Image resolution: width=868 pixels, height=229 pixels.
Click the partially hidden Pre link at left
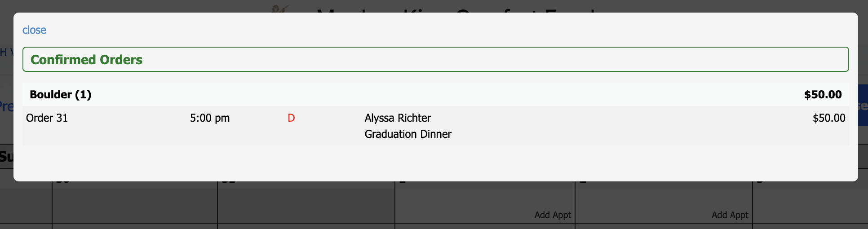pyautogui.click(x=7, y=107)
